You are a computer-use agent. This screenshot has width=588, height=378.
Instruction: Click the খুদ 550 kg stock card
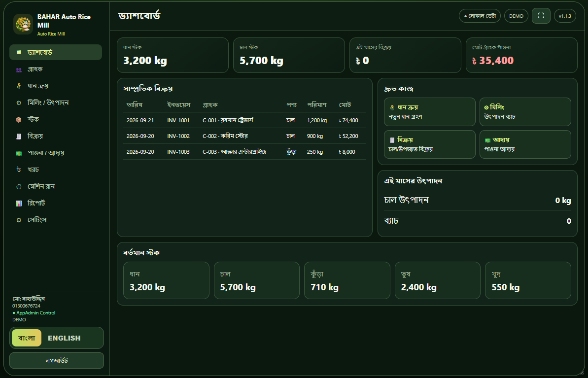point(528,280)
